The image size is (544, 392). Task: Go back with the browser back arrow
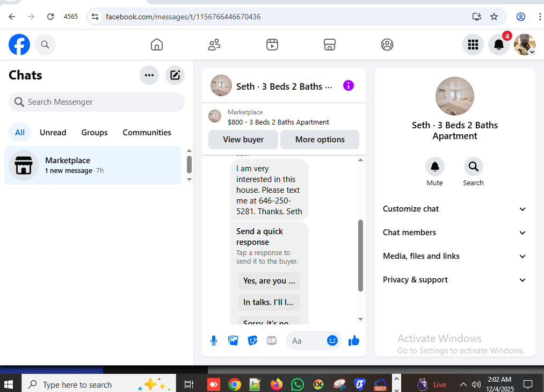(x=12, y=17)
